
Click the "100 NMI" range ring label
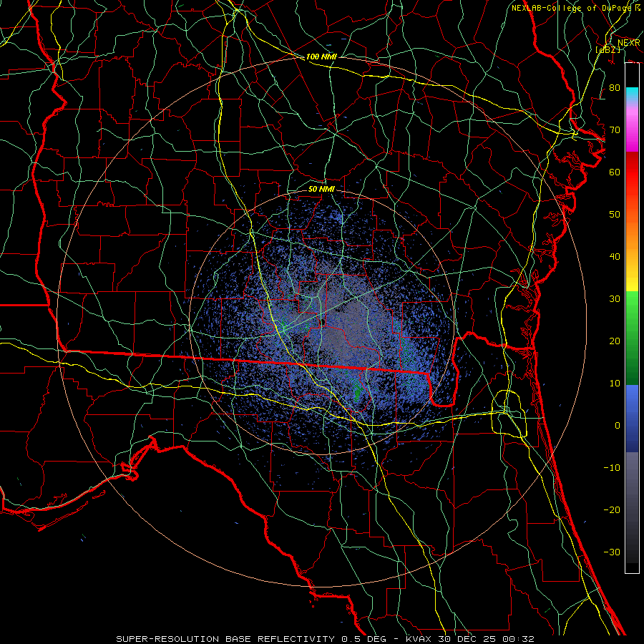pyautogui.click(x=321, y=57)
